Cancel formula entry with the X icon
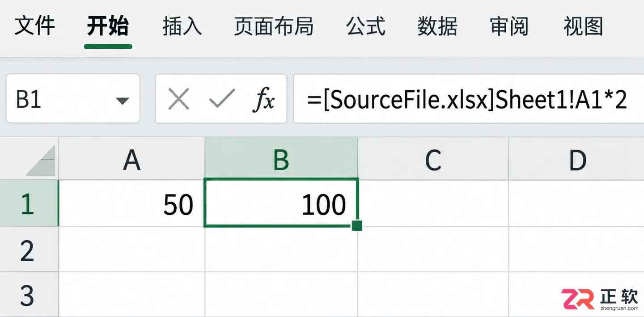This screenshot has height=317, width=644. tap(179, 99)
